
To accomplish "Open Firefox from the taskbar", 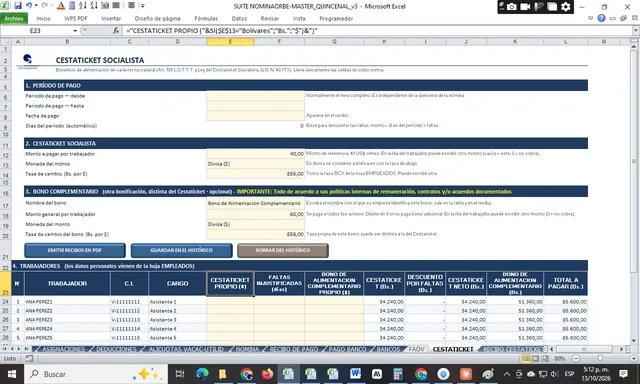I will pos(267,374).
